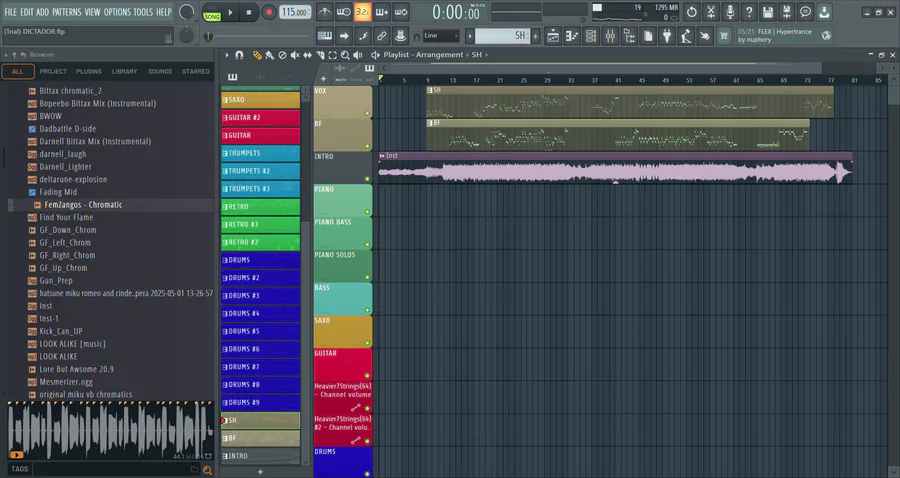Select the slice tool in playlist
This screenshot has height=478, width=900.
pyautogui.click(x=320, y=55)
